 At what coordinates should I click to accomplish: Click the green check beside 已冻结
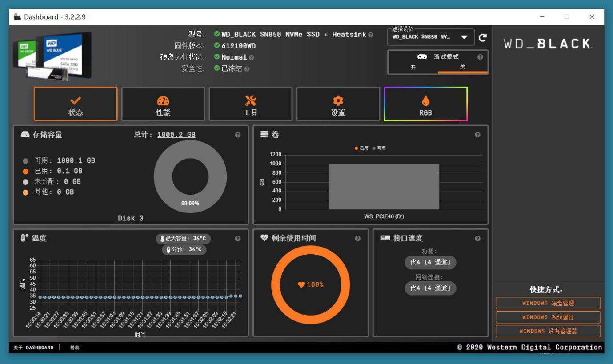point(216,68)
